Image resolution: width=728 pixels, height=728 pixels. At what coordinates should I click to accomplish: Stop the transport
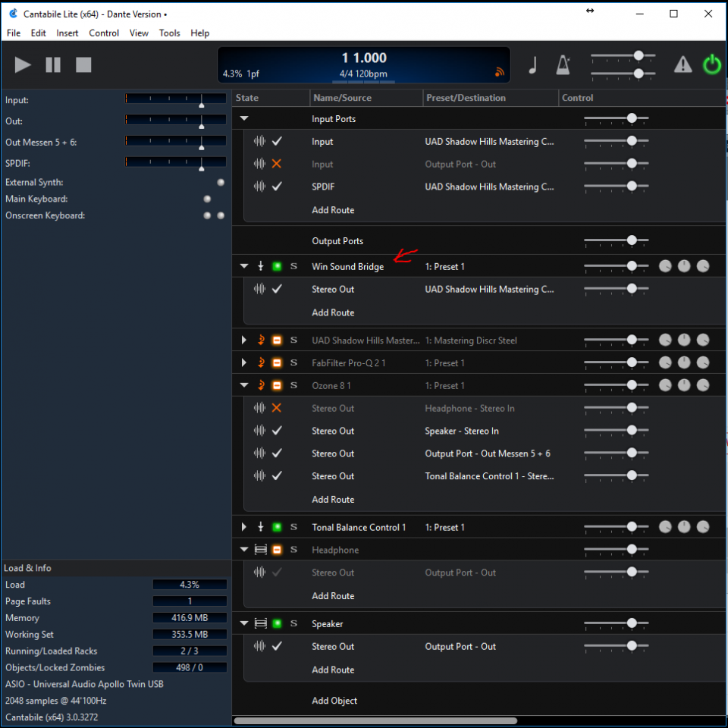(83, 64)
